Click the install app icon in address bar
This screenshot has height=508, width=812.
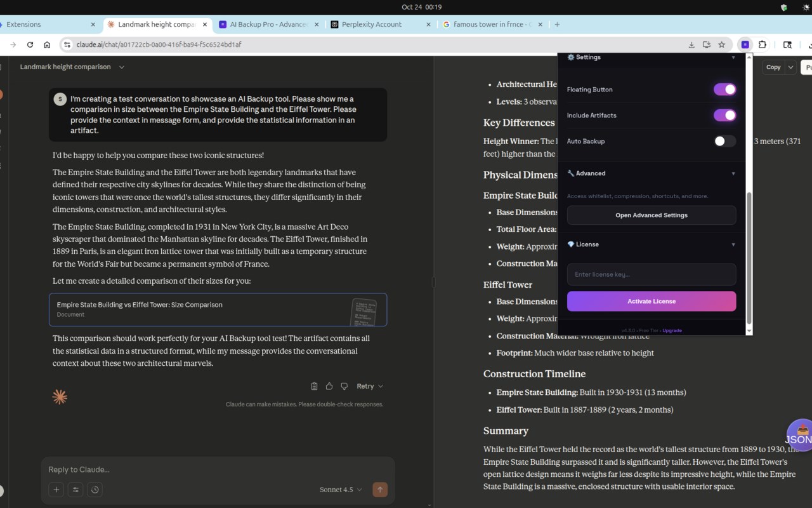pos(707,45)
